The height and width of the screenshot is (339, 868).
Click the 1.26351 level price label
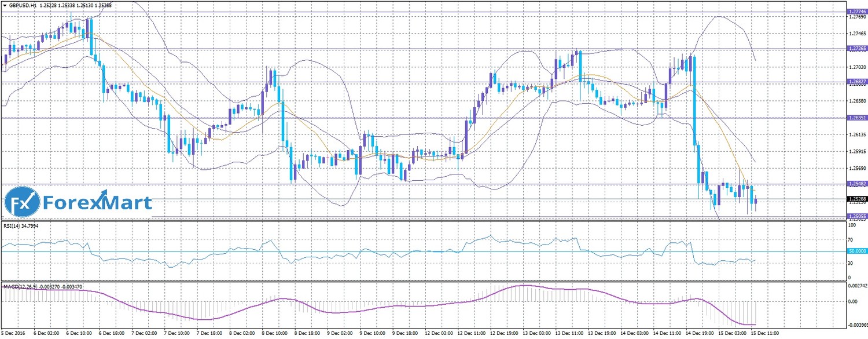(x=856, y=118)
